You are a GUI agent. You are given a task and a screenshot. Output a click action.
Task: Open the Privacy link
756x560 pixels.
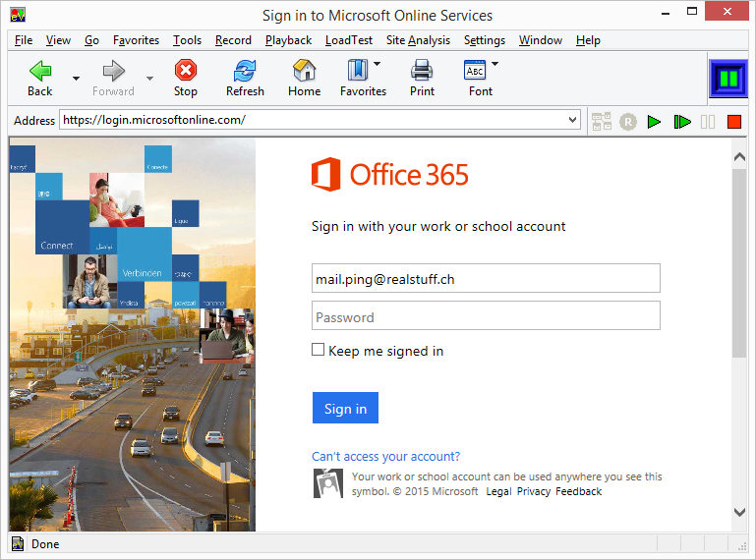click(x=533, y=491)
